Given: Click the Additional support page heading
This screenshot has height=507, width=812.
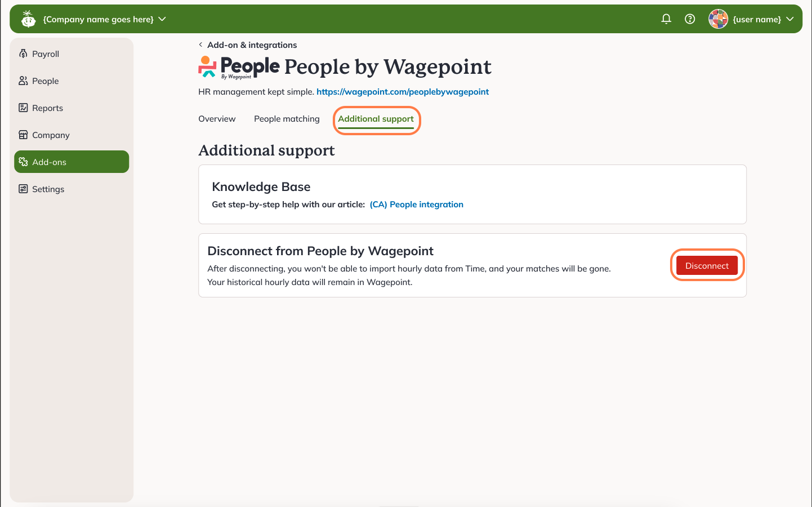Looking at the screenshot, I should pos(266,150).
